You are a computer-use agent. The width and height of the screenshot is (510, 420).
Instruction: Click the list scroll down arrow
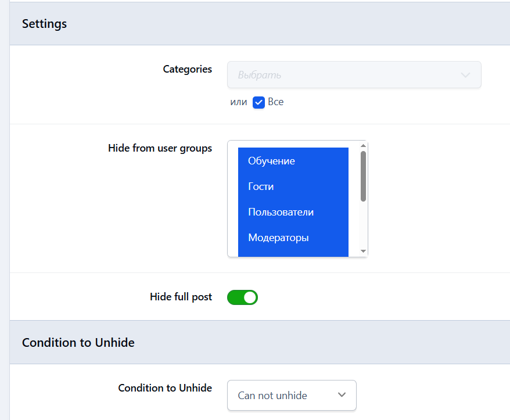[363, 251]
